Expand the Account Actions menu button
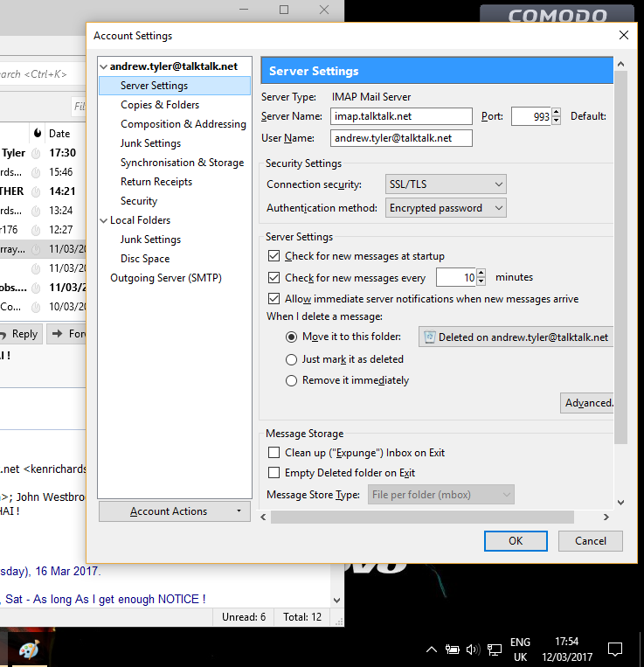 (175, 511)
